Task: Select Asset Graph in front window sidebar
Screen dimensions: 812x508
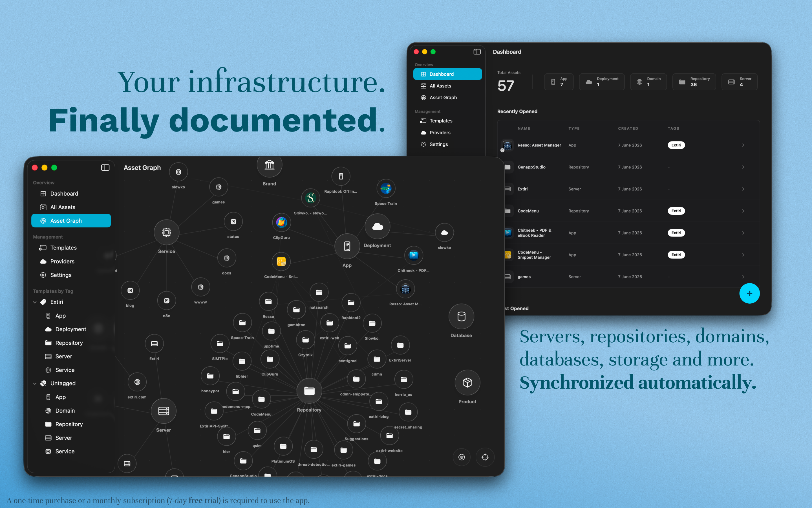Action: coord(71,221)
